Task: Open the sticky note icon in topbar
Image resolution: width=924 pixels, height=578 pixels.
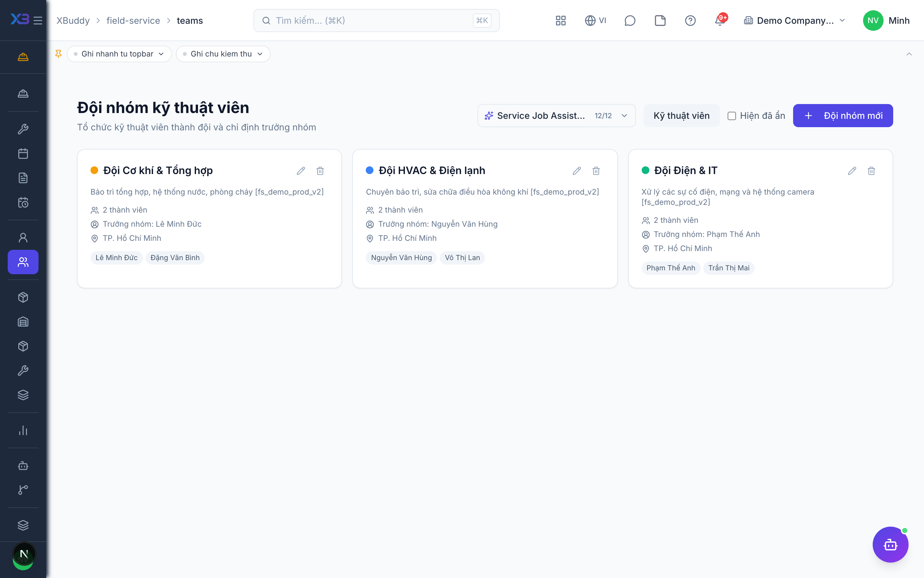Action: point(660,20)
